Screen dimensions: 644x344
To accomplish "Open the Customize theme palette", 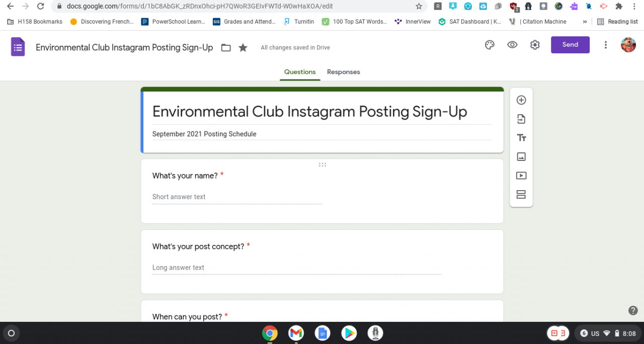I will (x=490, y=45).
